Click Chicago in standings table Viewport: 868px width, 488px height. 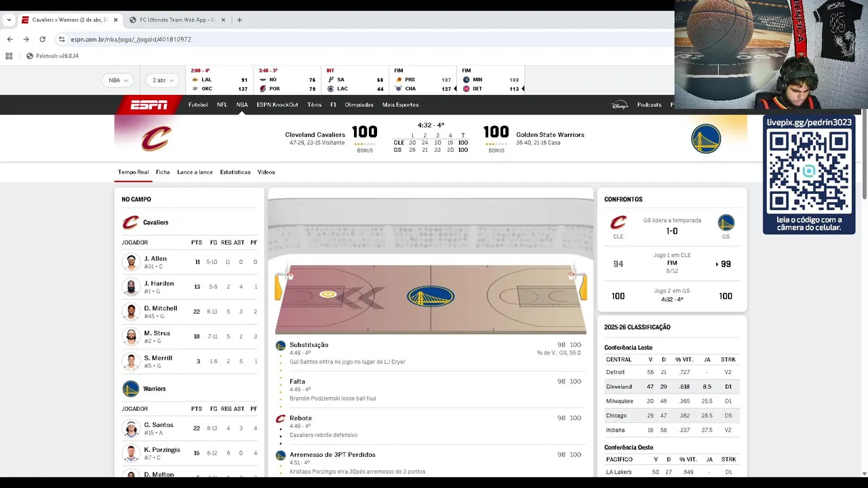(616, 415)
